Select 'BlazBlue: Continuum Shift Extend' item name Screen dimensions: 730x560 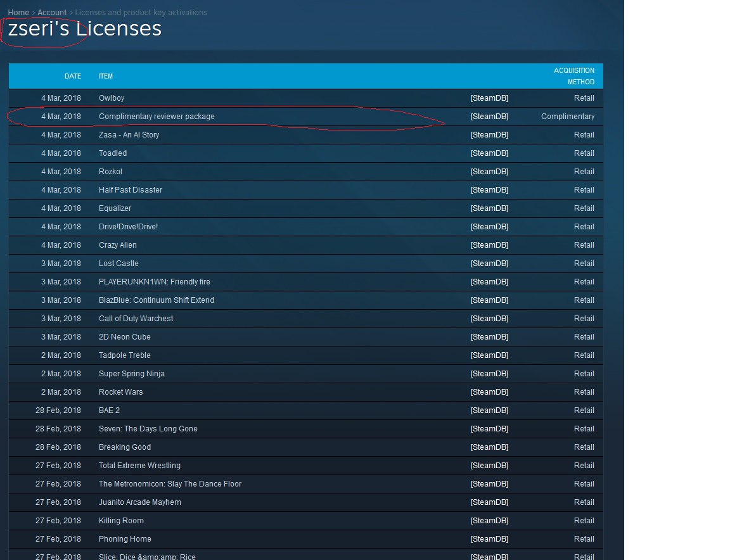point(157,300)
